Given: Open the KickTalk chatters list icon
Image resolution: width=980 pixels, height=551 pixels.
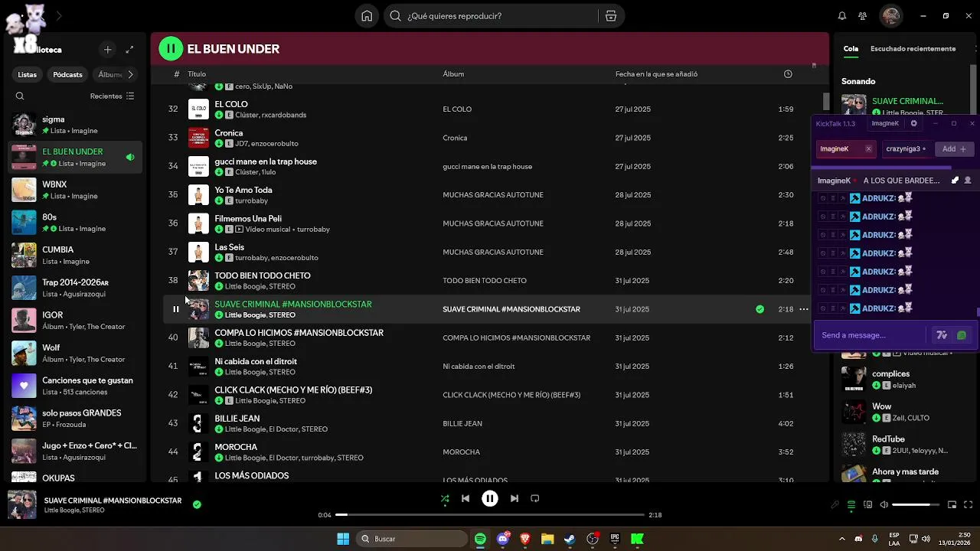Looking at the screenshot, I should point(968,181).
